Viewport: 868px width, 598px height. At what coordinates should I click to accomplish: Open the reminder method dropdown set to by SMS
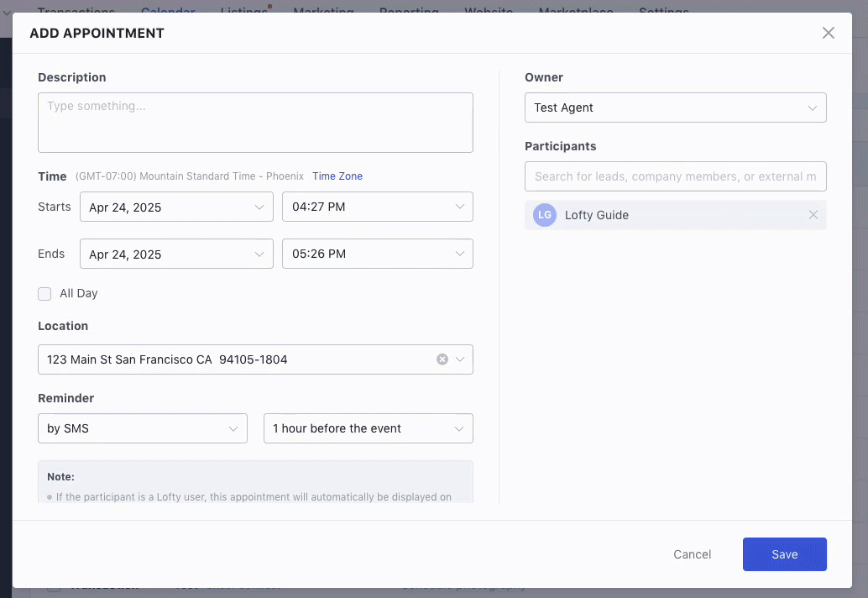pos(142,428)
